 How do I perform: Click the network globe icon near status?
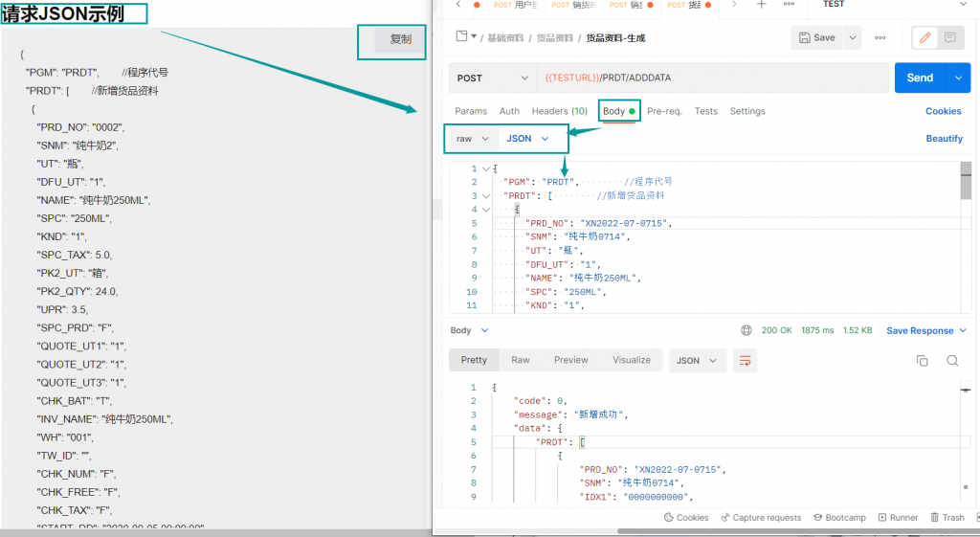point(746,330)
